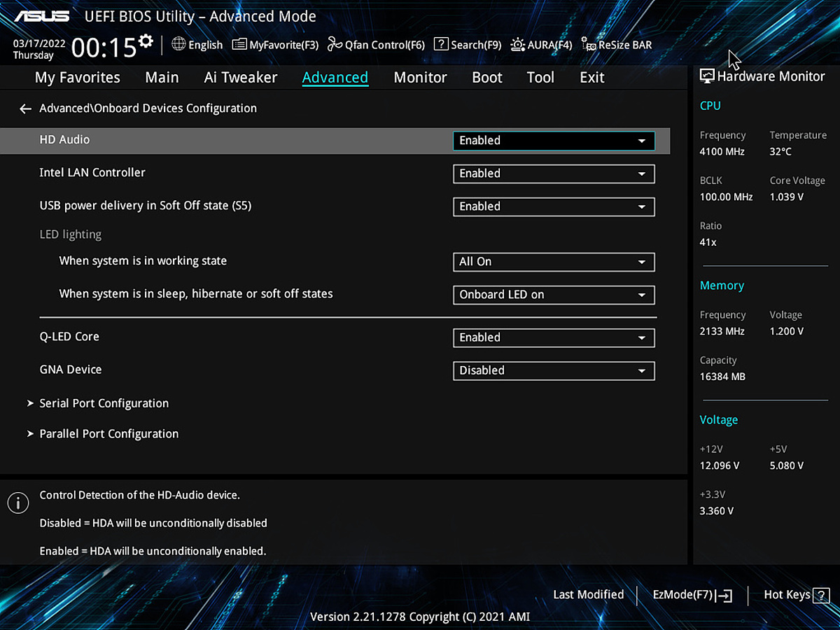Click the Search(F9) question mark icon
This screenshot has width=840, height=630.
441,44
